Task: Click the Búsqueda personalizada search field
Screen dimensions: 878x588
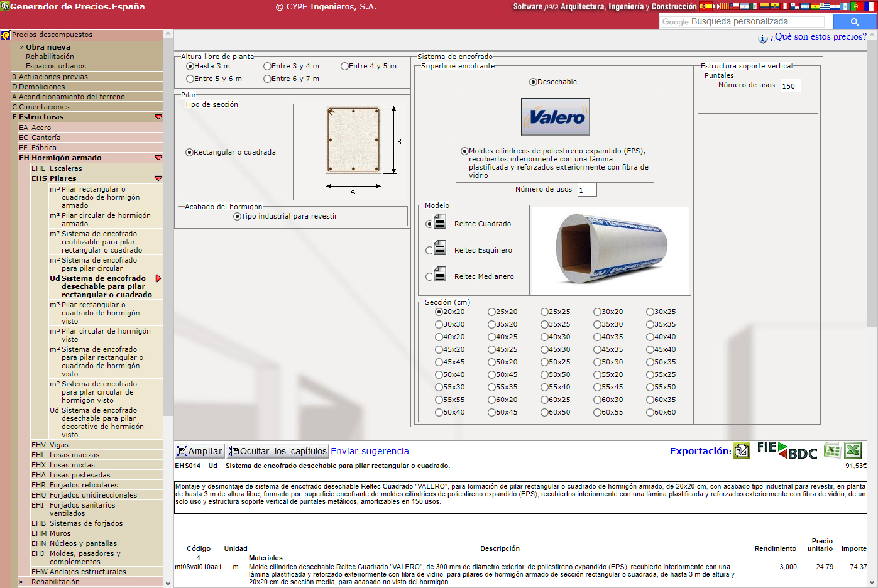Action: [x=742, y=21]
